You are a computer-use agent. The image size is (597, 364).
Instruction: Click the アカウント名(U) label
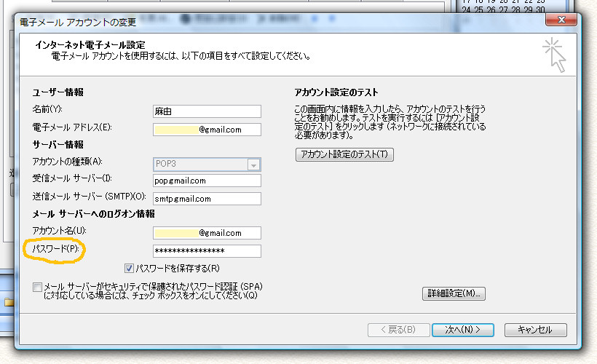(x=60, y=231)
